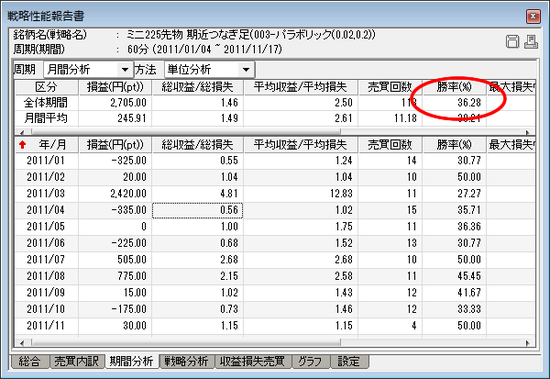Click the 45.45 win rate cell
Screen dimensions: 550x379
(454, 276)
